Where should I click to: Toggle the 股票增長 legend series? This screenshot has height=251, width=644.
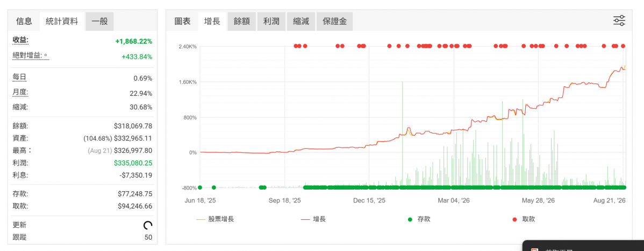point(215,219)
